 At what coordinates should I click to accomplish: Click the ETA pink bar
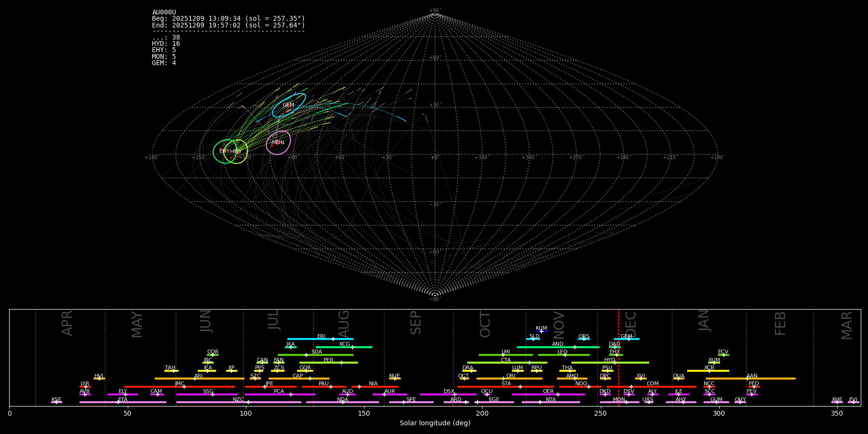click(123, 402)
